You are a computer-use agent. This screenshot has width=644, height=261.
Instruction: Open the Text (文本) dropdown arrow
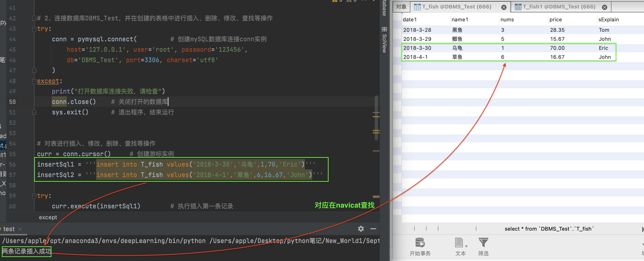(x=466, y=246)
